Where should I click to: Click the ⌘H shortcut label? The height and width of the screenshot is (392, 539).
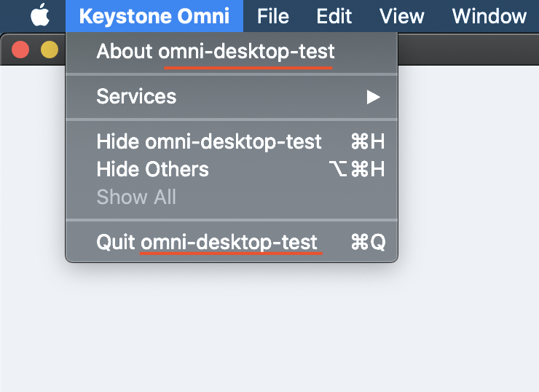pyautogui.click(x=367, y=141)
